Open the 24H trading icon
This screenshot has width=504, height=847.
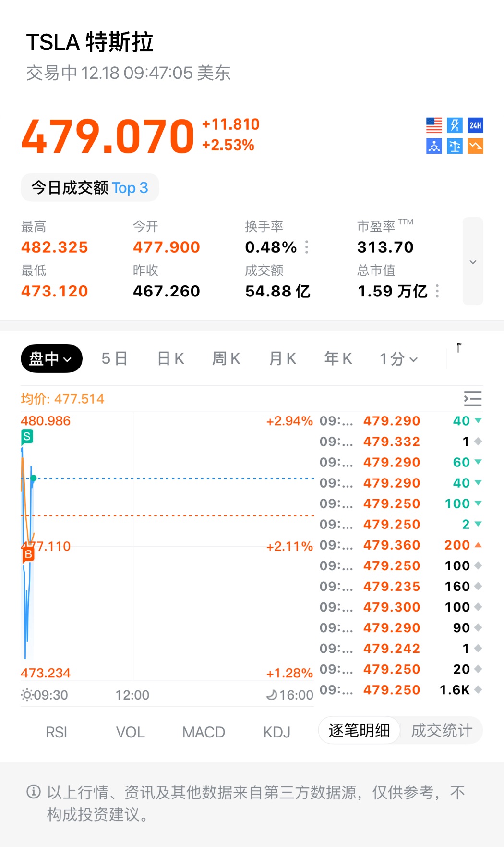tap(475, 125)
